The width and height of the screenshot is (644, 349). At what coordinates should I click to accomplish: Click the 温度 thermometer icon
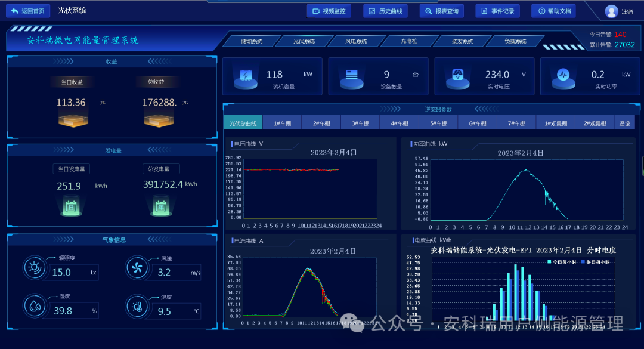click(x=137, y=306)
